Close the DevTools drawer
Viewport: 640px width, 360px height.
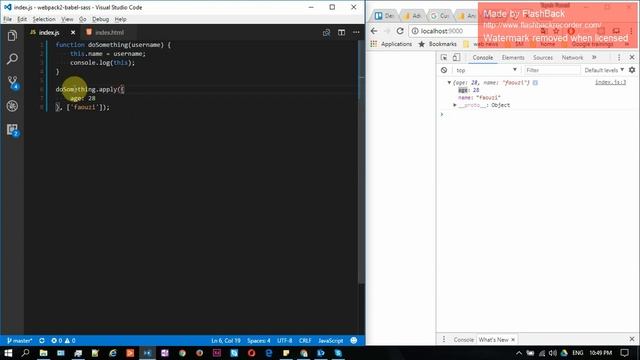click(x=632, y=339)
